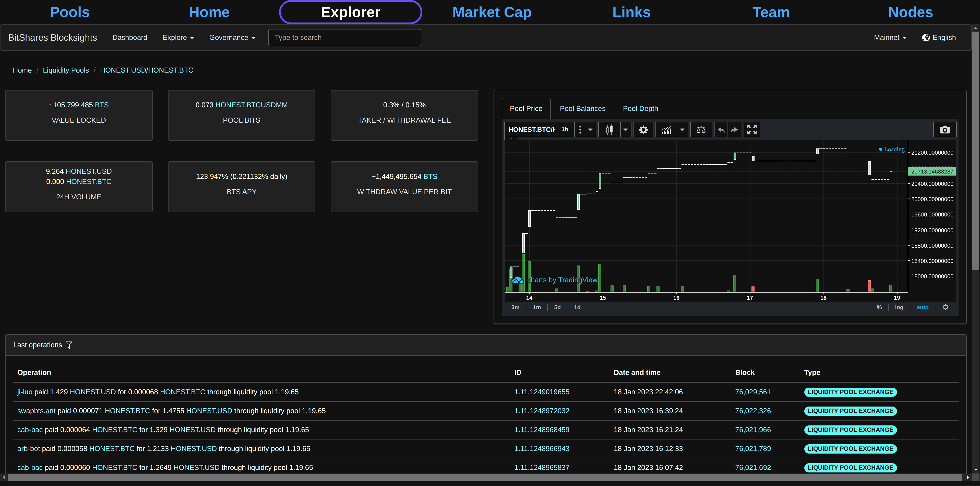Screen dimensions: 980x486
Task: Expand the Explore dropdown menu
Action: [x=178, y=37]
